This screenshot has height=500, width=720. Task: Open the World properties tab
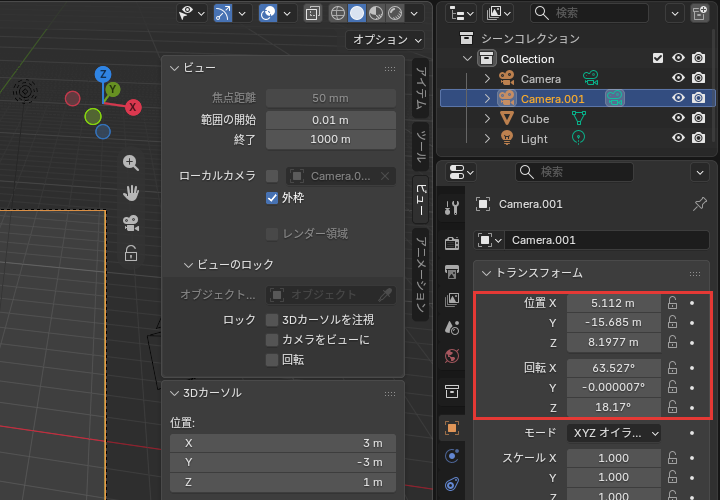click(452, 356)
